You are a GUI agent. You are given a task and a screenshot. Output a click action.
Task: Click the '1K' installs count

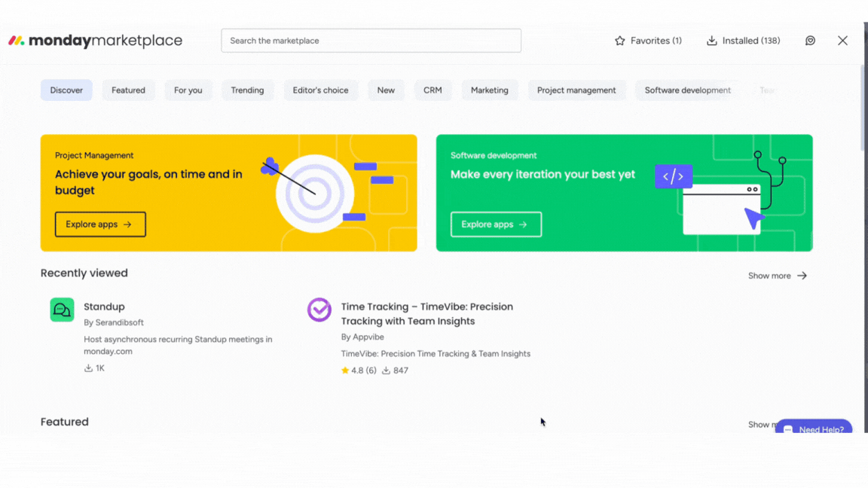99,368
